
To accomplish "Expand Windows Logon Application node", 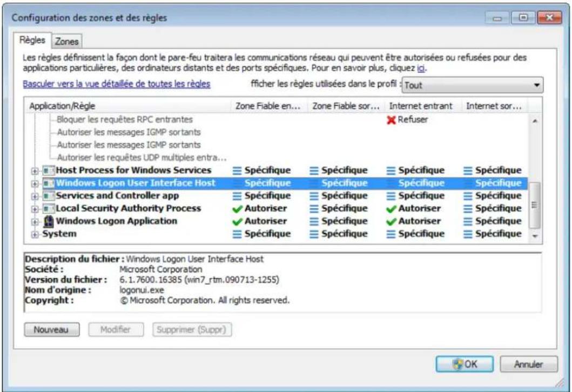I will click(35, 222).
